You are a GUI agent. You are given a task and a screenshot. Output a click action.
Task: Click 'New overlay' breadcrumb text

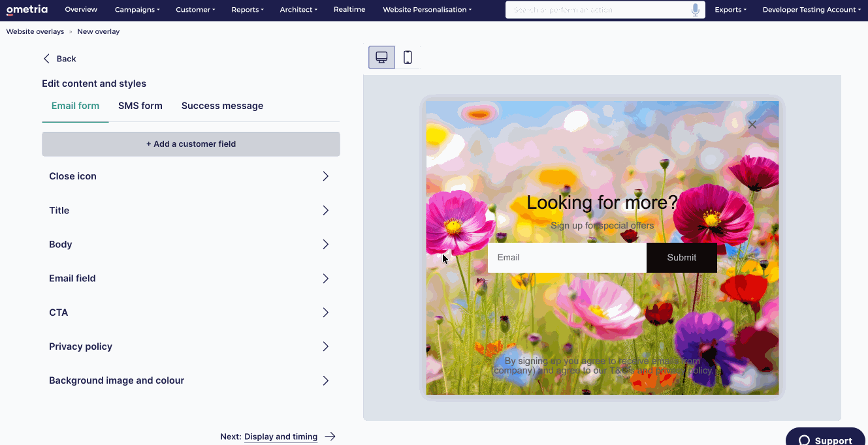point(99,31)
